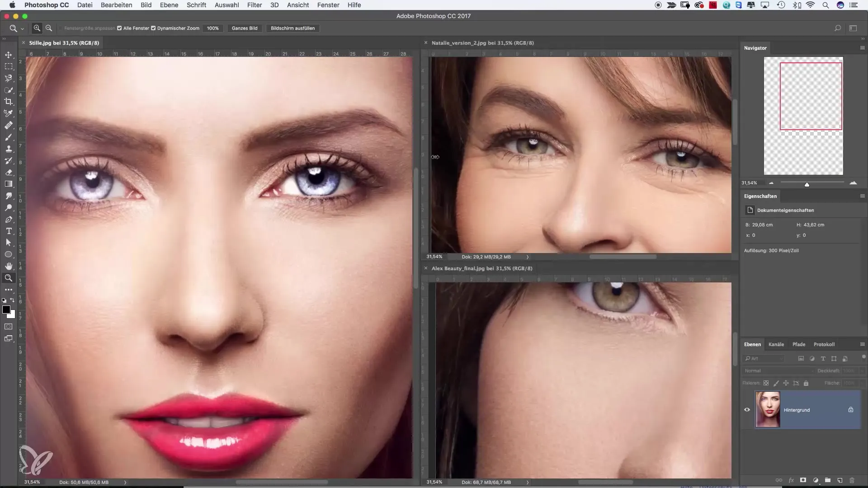Create new adjustment layer icon
868x488 pixels.
[816, 480]
